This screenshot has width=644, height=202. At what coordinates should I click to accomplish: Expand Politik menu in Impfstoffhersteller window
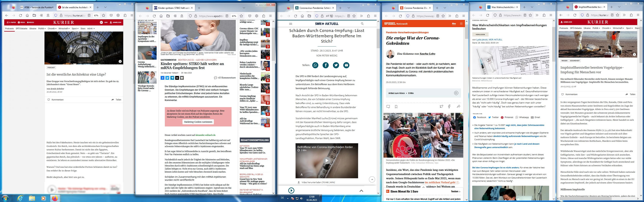[x=596, y=28]
